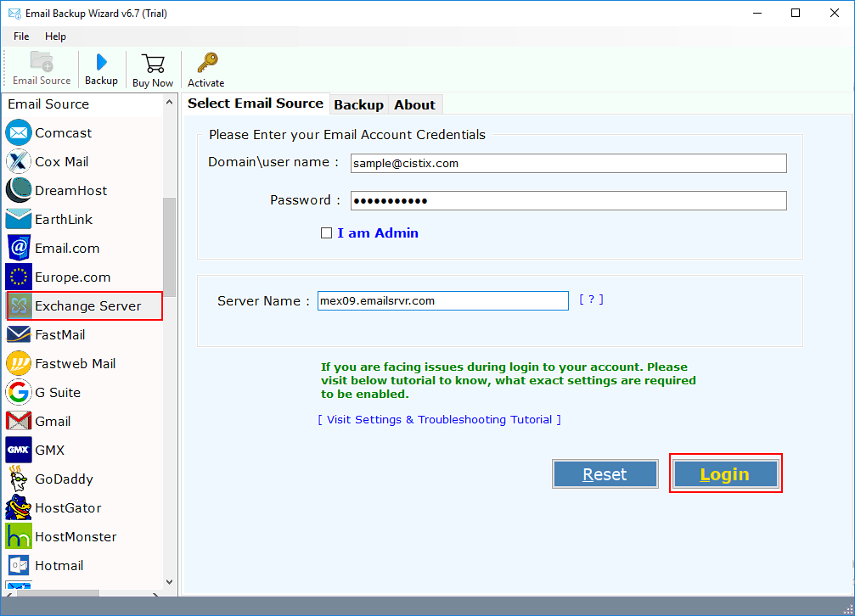855x616 pixels.
Task: Choose the HostGator alligator icon
Action: click(19, 507)
